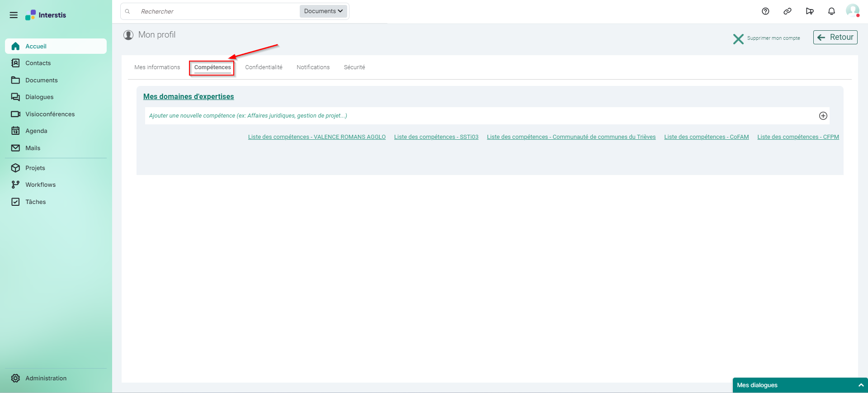Switch to the Sécurité tab
The width and height of the screenshot is (868, 393).
click(354, 67)
